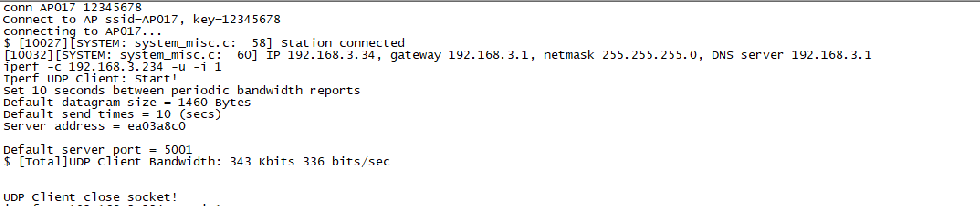Click the 'periodic bandwidth reports' text
Viewport: 980px width, 206px height.
point(266,91)
